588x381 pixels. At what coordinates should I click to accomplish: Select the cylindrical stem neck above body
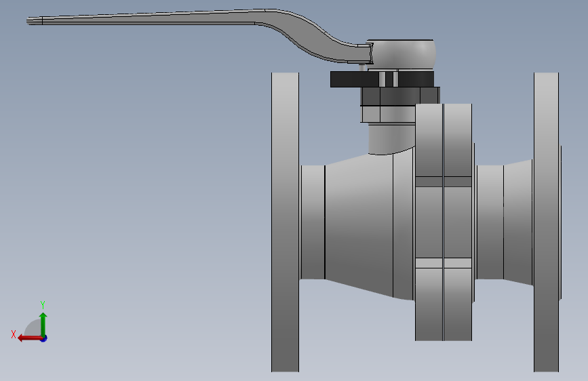(391, 138)
